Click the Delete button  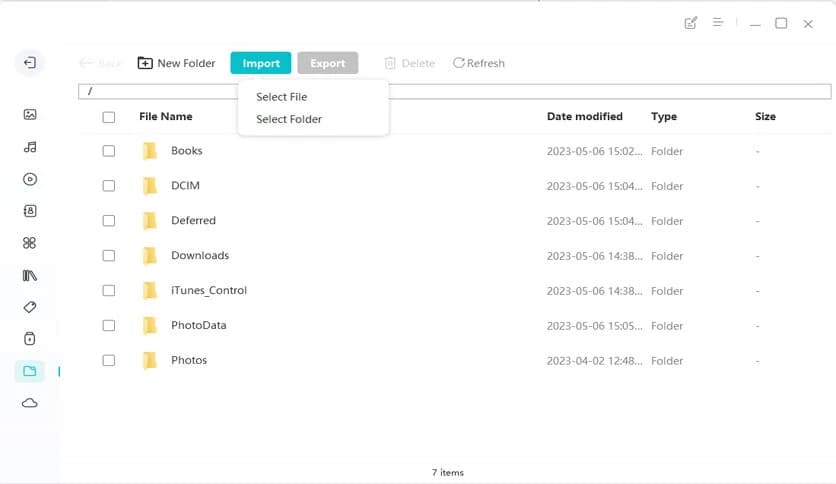click(x=409, y=63)
